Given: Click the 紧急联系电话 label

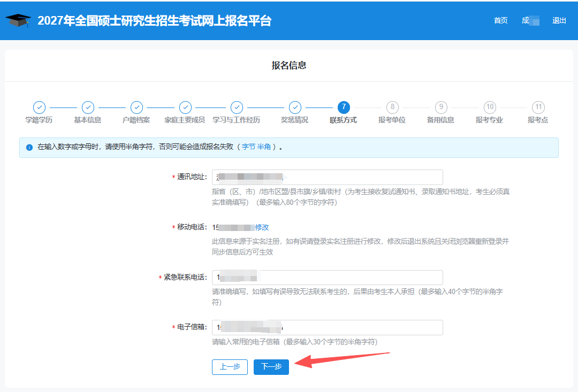Looking at the screenshot, I should pos(185,278).
